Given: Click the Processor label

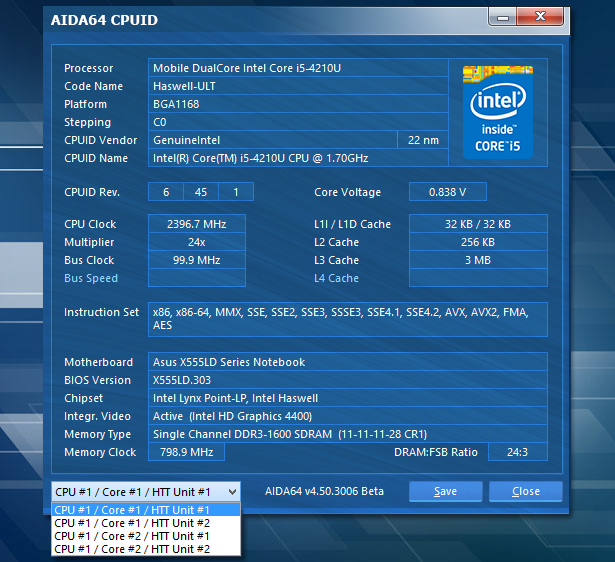Looking at the screenshot, I should tap(89, 68).
